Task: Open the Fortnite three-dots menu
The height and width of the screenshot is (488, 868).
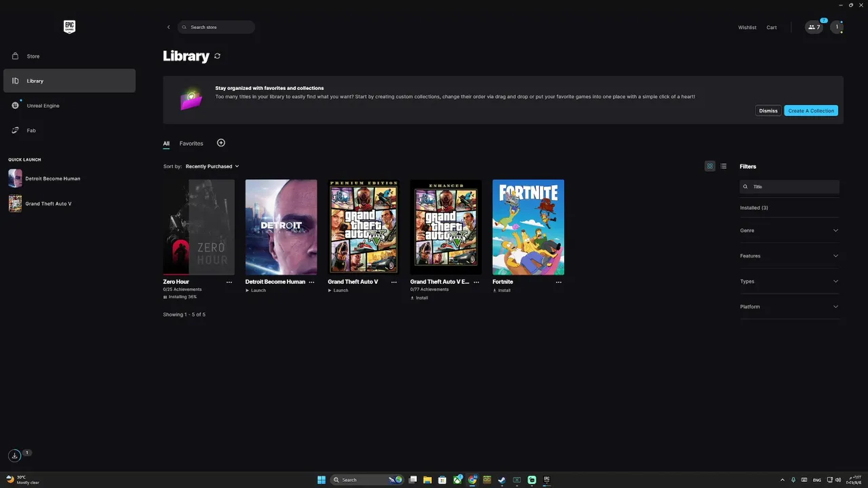Action: pos(559,282)
